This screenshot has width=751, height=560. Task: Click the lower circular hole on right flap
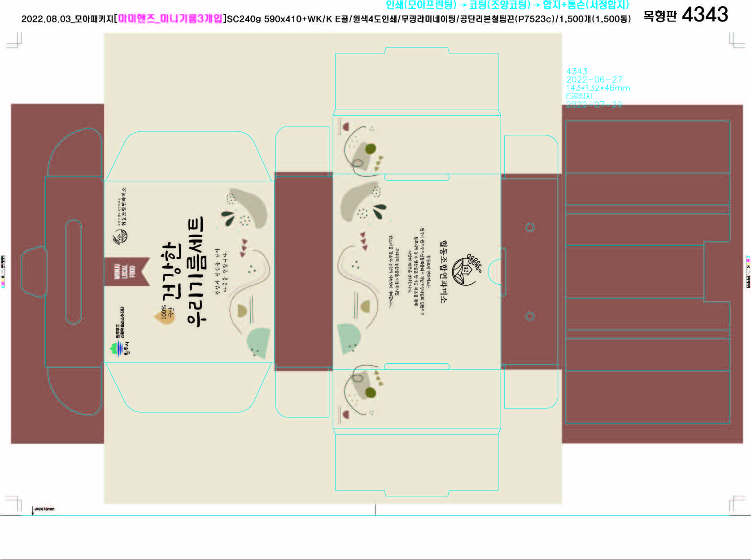(530, 316)
